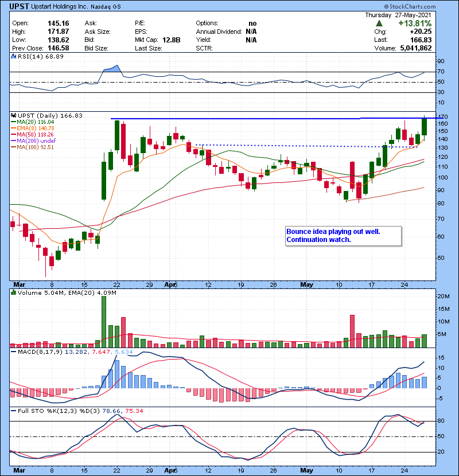
Task: Click the Last price 166.83 in header
Action: coord(421,40)
